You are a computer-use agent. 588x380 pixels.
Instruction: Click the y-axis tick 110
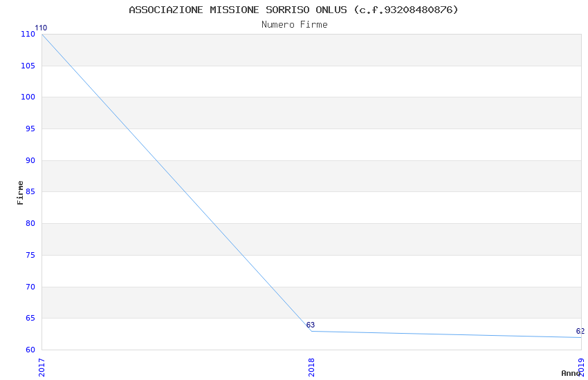(x=28, y=34)
